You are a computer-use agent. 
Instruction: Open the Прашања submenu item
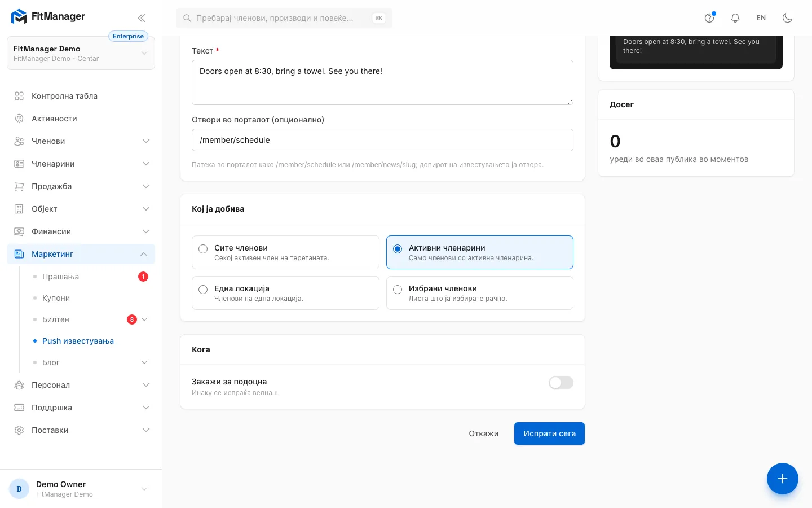[x=60, y=277]
